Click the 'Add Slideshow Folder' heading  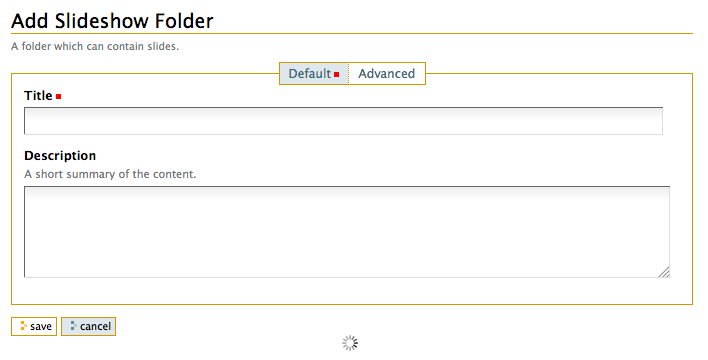pyautogui.click(x=112, y=21)
